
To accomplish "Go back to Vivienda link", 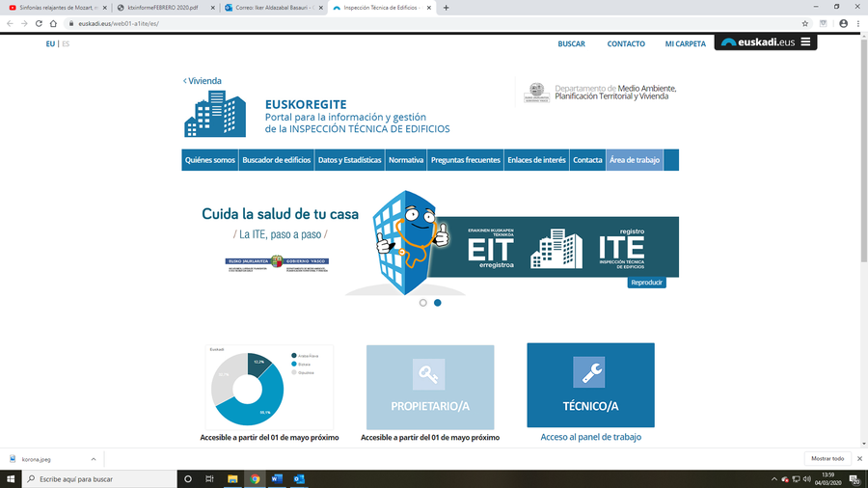I will 203,81.
